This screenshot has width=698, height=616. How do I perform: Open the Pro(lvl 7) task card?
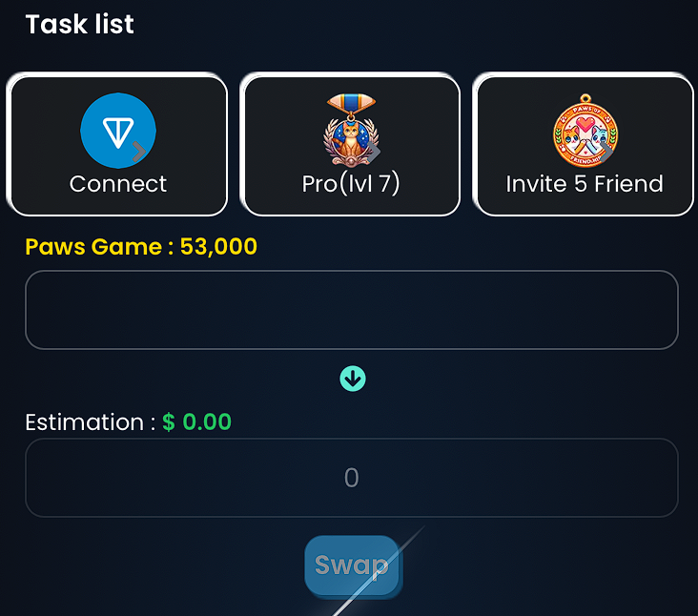pyautogui.click(x=352, y=146)
